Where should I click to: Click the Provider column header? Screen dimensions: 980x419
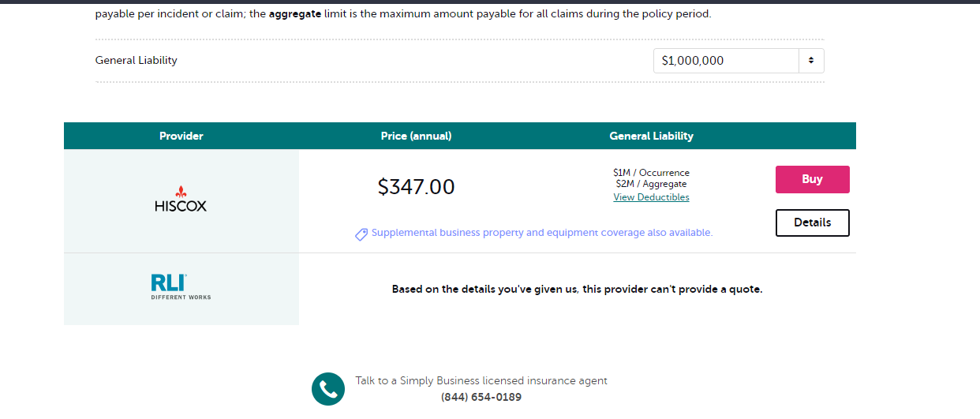tap(181, 136)
